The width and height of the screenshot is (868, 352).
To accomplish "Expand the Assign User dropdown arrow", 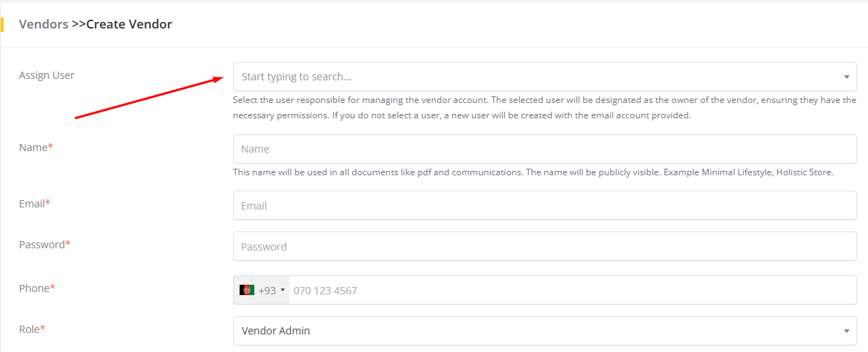I will pos(846,77).
